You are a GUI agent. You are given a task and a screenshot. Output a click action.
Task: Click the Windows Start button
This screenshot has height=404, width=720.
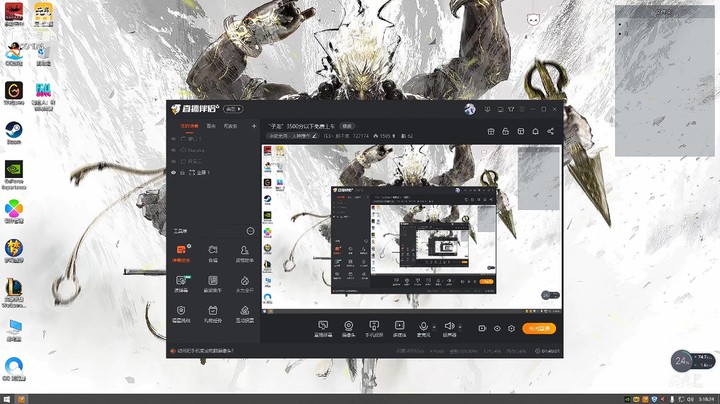click(6, 399)
